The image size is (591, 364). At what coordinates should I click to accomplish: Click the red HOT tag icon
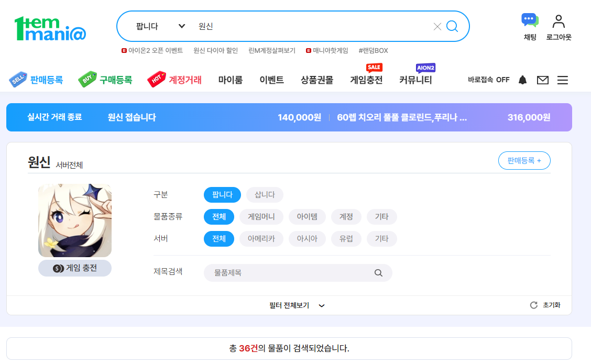pos(157,79)
